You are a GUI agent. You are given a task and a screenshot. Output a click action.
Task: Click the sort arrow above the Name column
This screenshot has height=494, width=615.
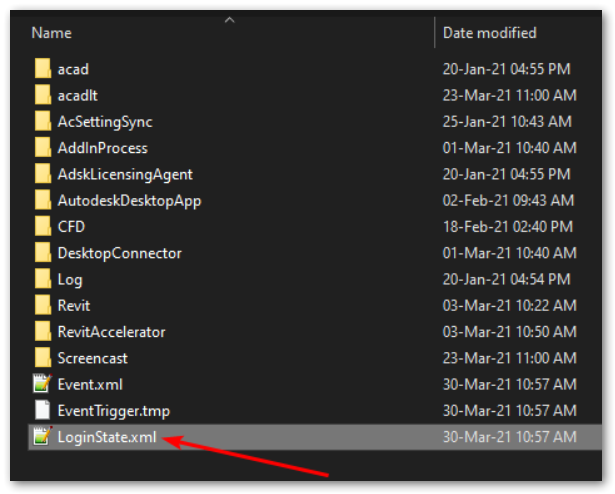(230, 20)
